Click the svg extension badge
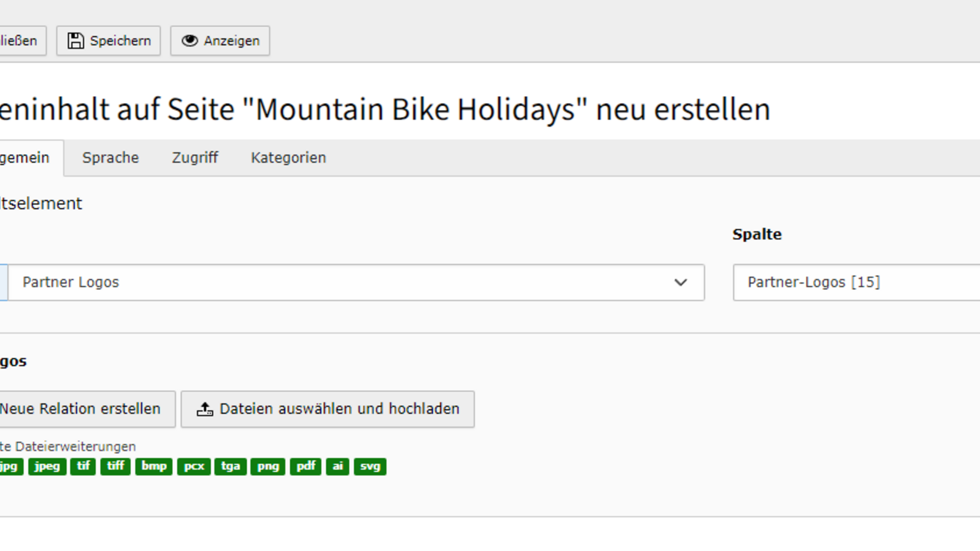Viewport: 980px width, 551px height. [370, 466]
